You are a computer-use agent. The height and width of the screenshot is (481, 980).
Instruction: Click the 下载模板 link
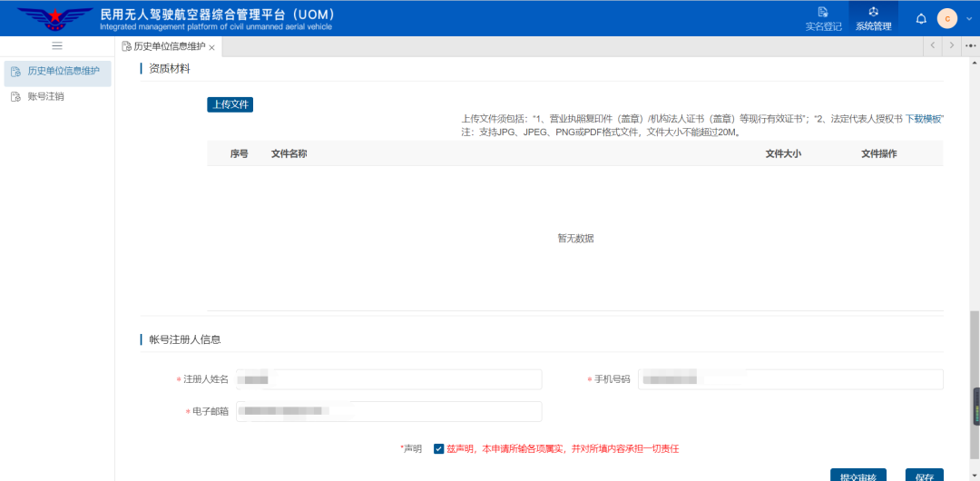pos(924,119)
